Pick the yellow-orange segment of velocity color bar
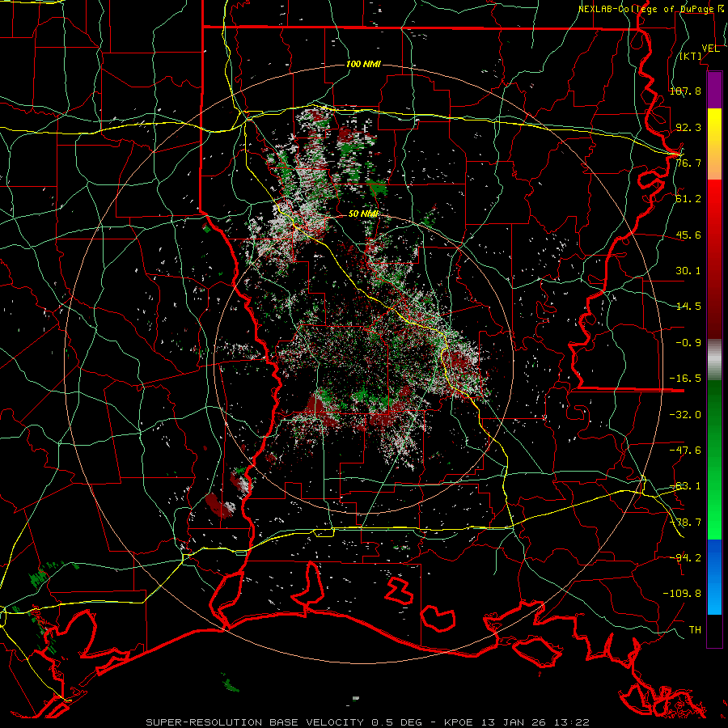 coord(714,144)
